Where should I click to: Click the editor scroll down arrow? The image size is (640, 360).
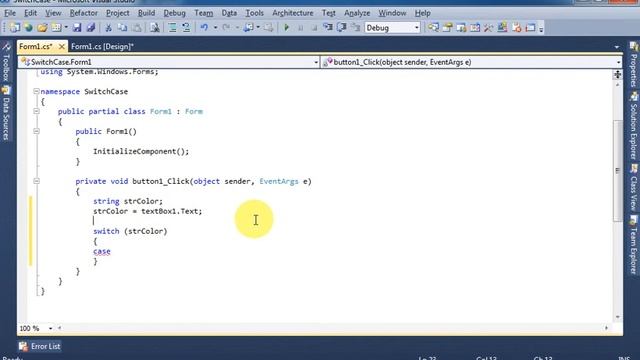(618, 317)
